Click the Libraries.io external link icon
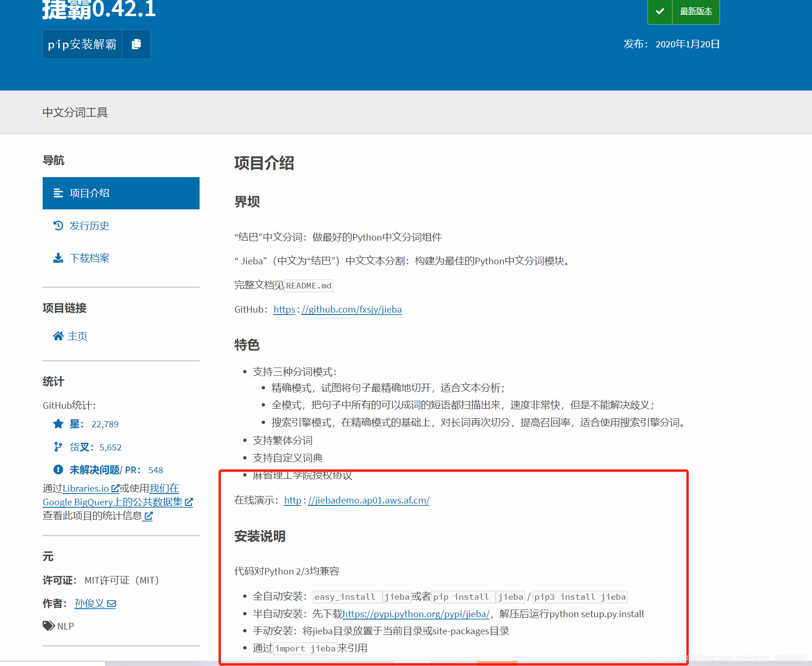This screenshot has width=812, height=666. coord(115,488)
